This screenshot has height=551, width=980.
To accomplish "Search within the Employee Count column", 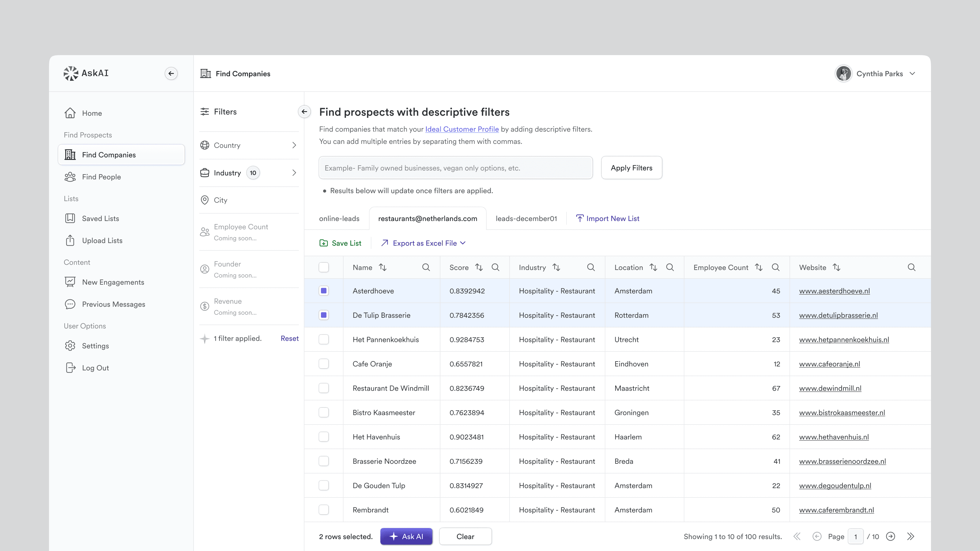I will tap(775, 267).
